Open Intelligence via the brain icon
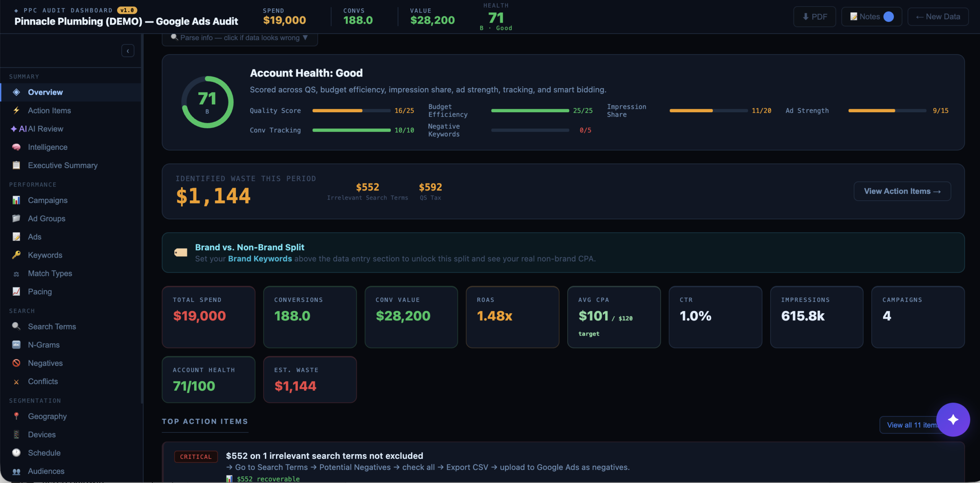The height and width of the screenshot is (483, 980). click(x=16, y=147)
